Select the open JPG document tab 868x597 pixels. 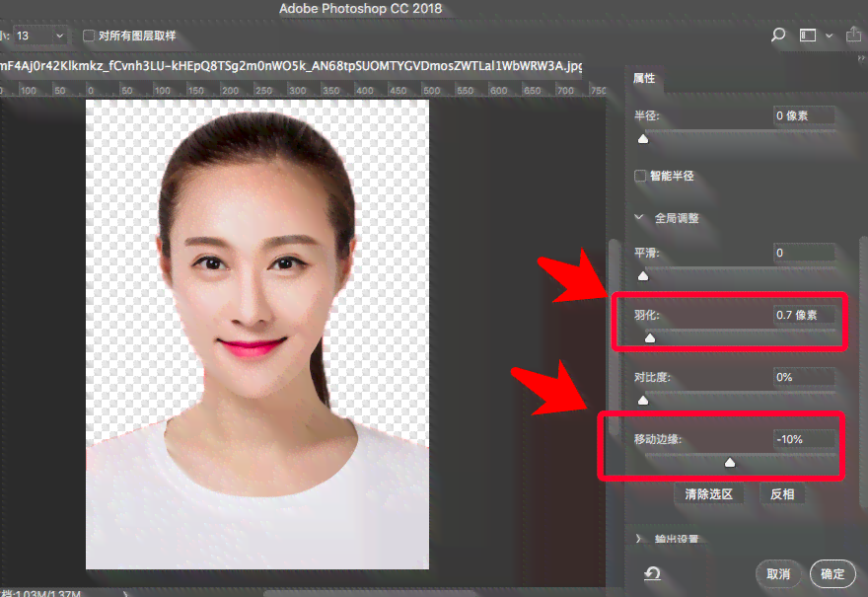(291, 66)
